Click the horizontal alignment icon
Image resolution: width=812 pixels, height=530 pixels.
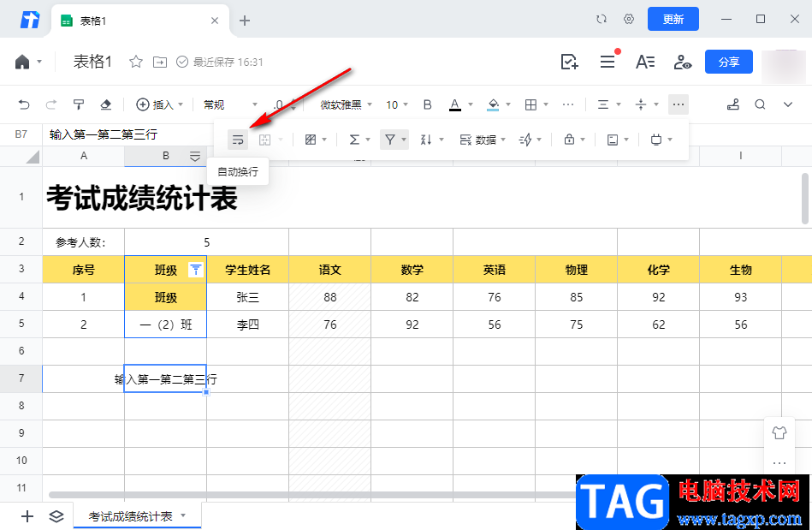(x=603, y=104)
